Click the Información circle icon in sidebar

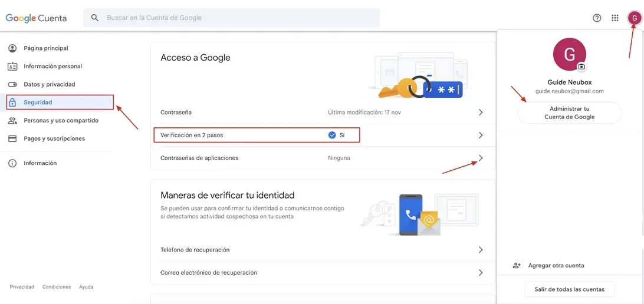point(13,163)
